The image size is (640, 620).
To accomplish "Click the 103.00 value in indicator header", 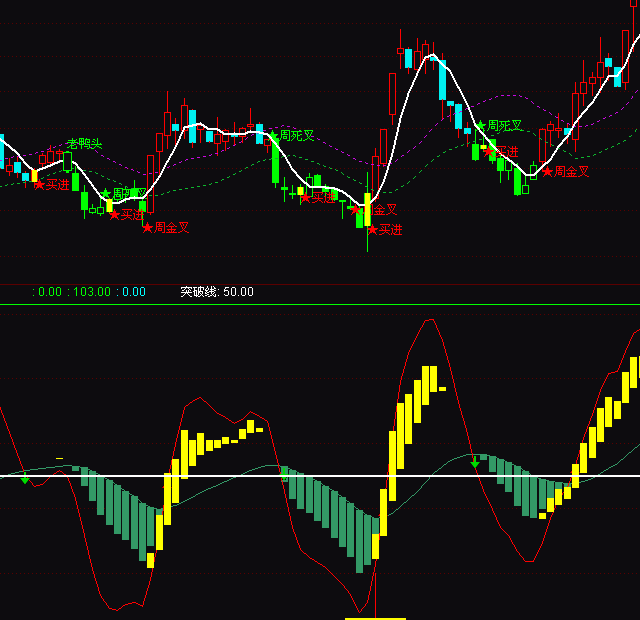I will click(92, 292).
